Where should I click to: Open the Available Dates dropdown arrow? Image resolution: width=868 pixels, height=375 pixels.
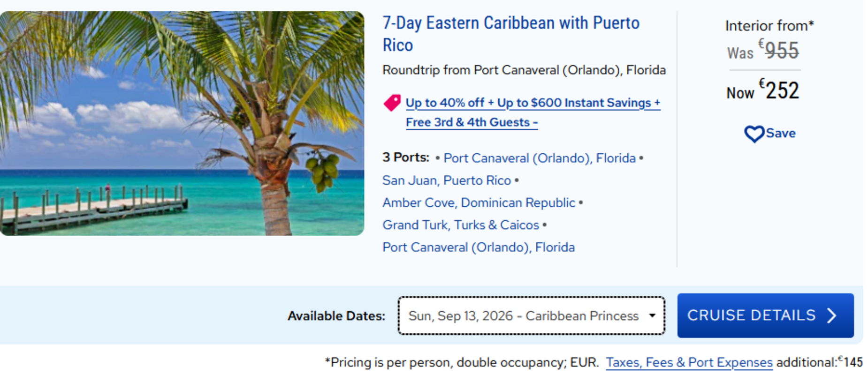point(652,315)
